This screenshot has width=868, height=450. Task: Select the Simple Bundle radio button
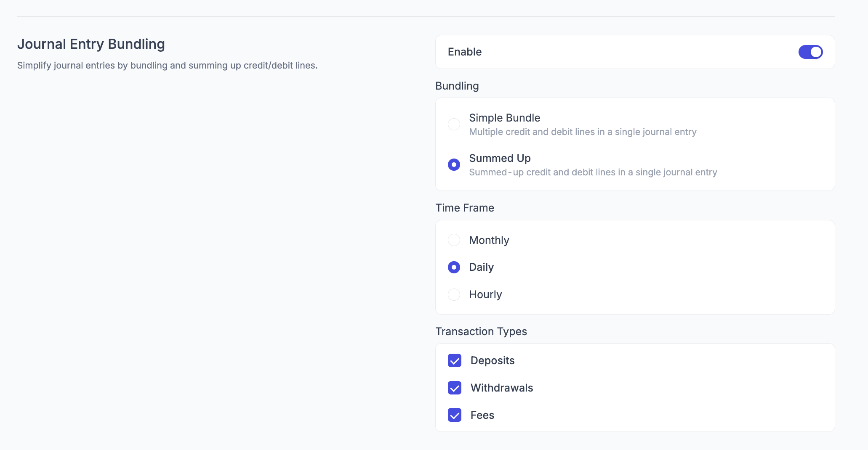(x=454, y=124)
